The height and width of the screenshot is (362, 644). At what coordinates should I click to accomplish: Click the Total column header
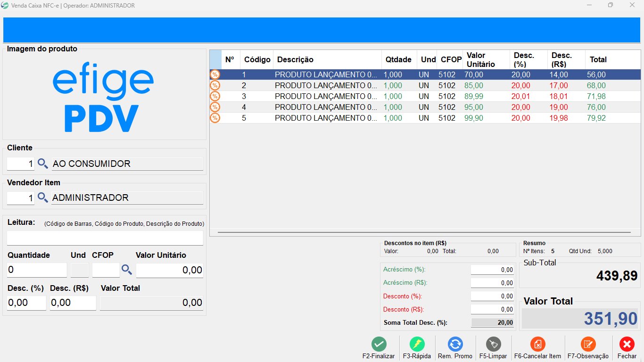613,59
